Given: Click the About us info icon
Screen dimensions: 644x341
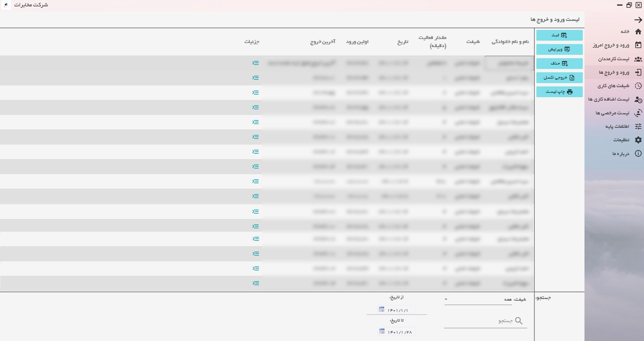Looking at the screenshot, I should (x=638, y=154).
